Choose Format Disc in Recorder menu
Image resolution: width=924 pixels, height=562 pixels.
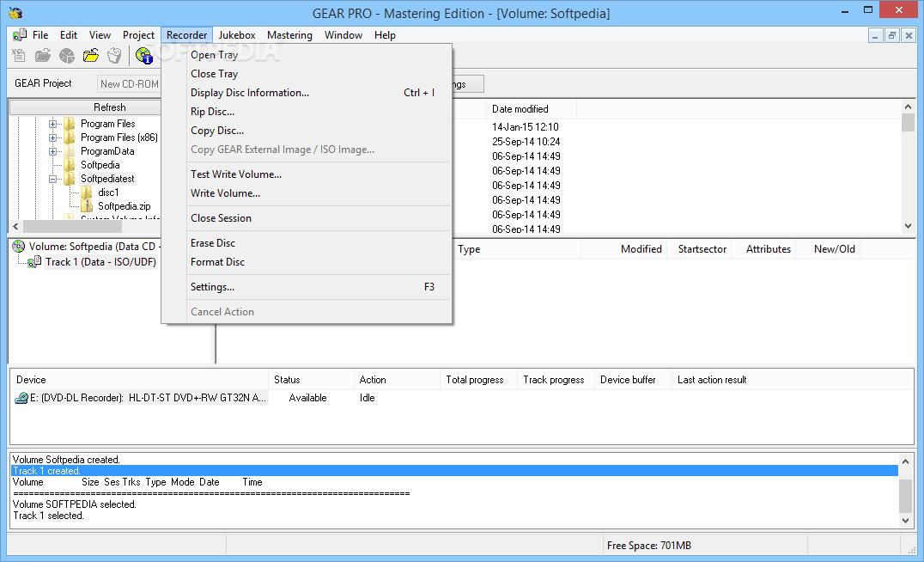point(307,262)
